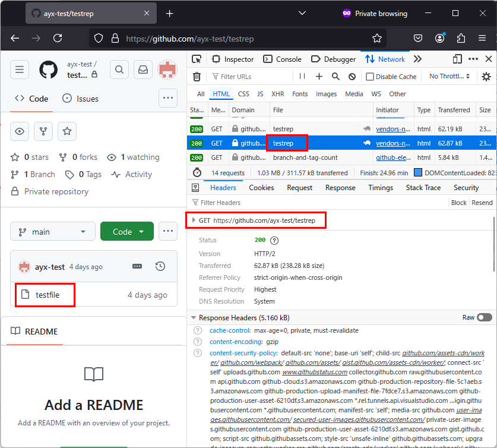497x448 pixels.
Task: Click the ayx-test commit author link
Action: click(x=50, y=267)
